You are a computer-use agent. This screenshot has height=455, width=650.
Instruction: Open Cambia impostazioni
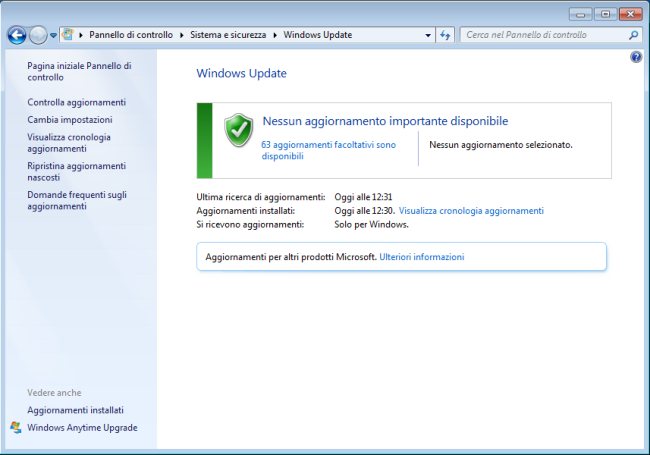(x=70, y=119)
